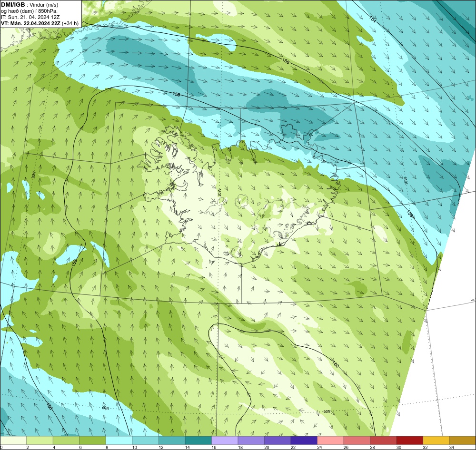The image size is (476, 450).
Task: Click the legend tick label "10"
Action: point(135,447)
